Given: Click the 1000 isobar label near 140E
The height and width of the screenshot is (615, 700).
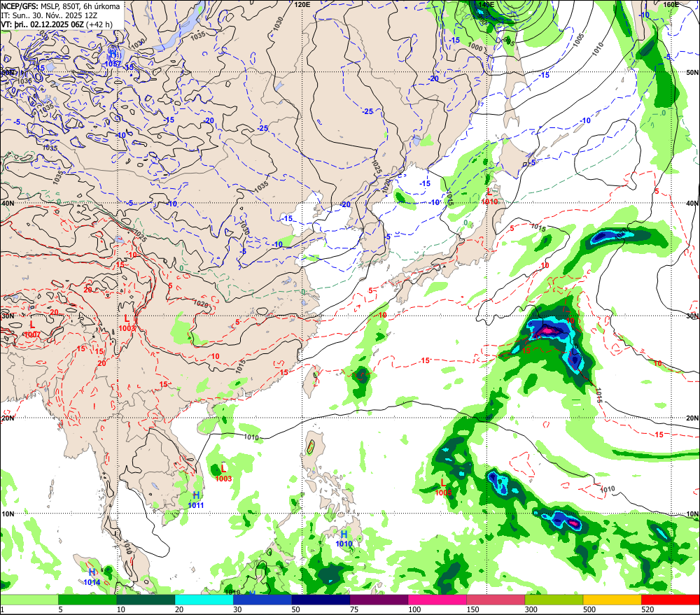Looking at the screenshot, I should click(x=475, y=48).
